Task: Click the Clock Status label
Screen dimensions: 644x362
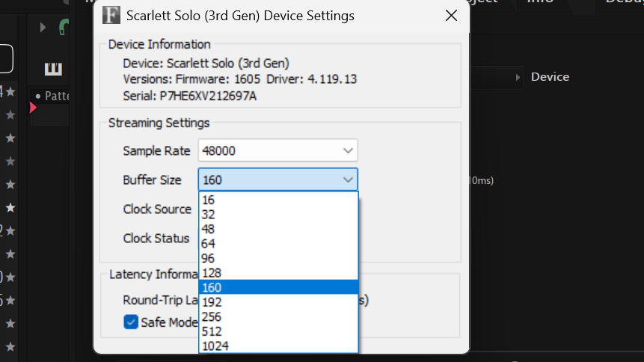Action: (x=156, y=239)
